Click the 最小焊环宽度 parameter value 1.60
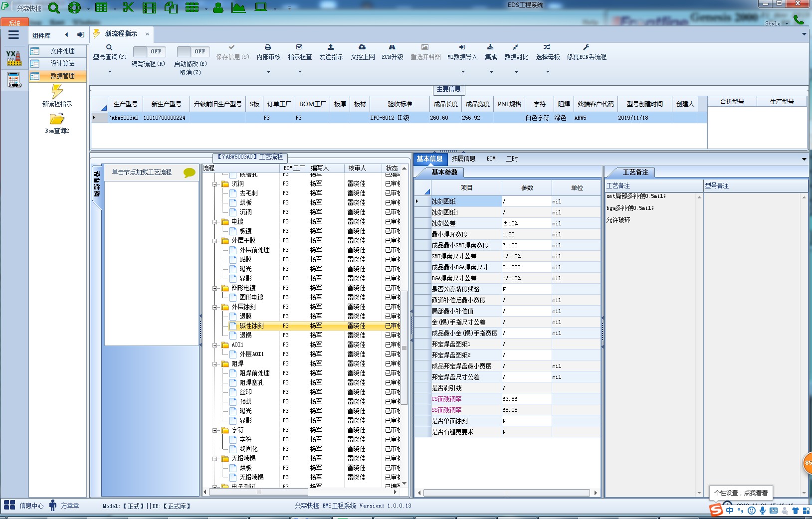Screen dimensions: 812x519 point(527,234)
